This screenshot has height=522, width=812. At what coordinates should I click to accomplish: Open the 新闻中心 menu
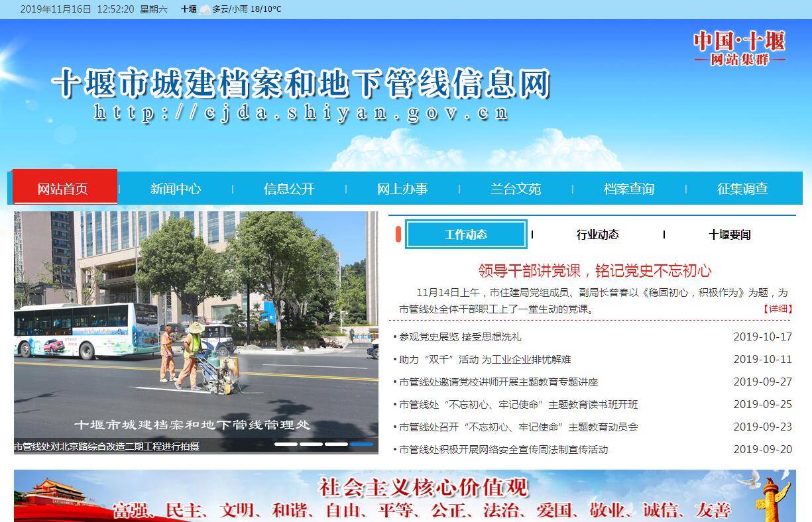[176, 189]
